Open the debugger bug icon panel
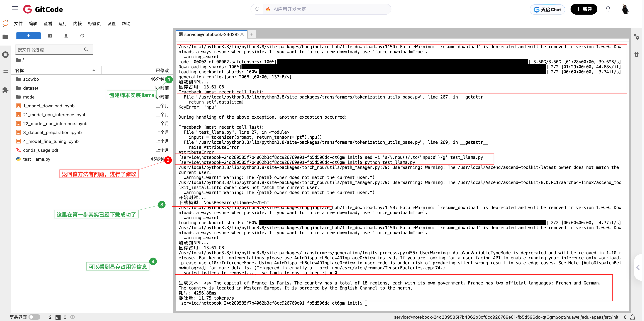 636,55
